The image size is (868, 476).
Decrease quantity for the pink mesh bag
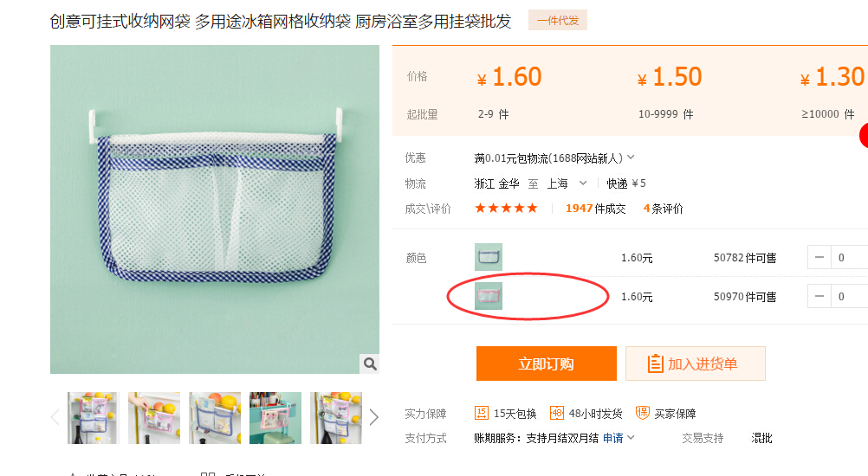(819, 297)
